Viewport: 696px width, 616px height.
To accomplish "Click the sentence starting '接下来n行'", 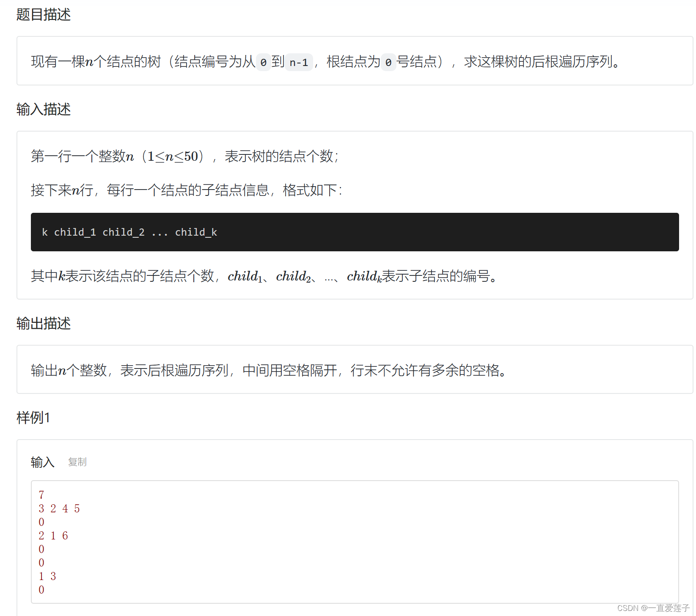I will click(187, 190).
